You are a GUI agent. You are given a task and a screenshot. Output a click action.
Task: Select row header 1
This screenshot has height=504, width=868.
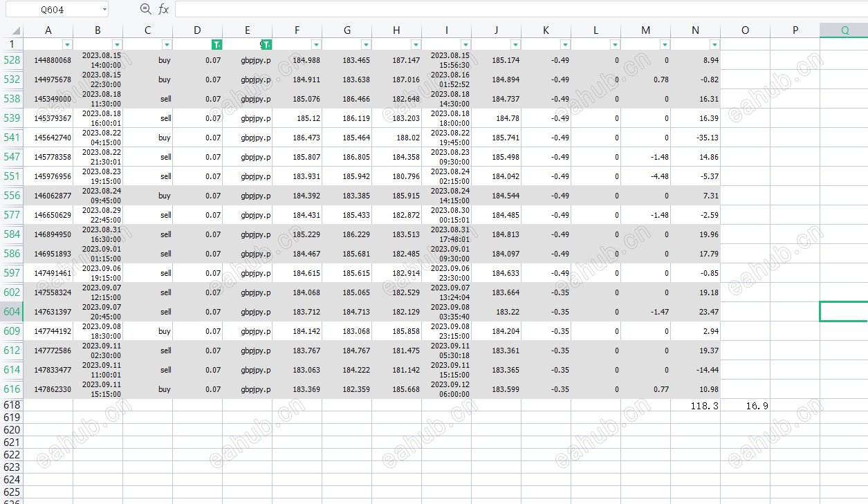tap(12, 44)
